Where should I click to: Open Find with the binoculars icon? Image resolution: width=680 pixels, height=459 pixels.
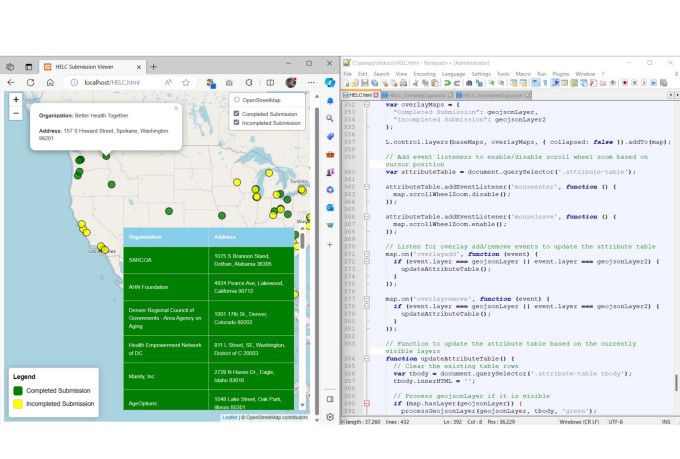(x=469, y=82)
